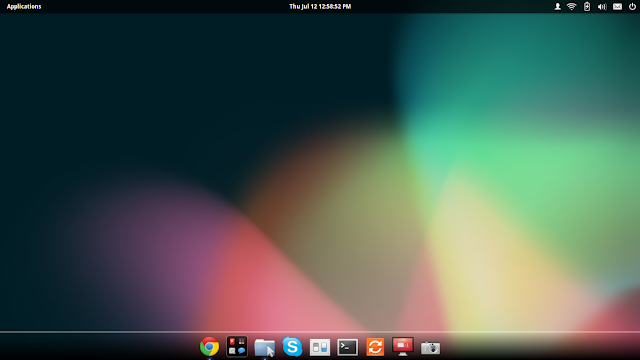Click an empty area of the desktop wallpaper
The width and height of the screenshot is (640, 360).
click(163, 102)
